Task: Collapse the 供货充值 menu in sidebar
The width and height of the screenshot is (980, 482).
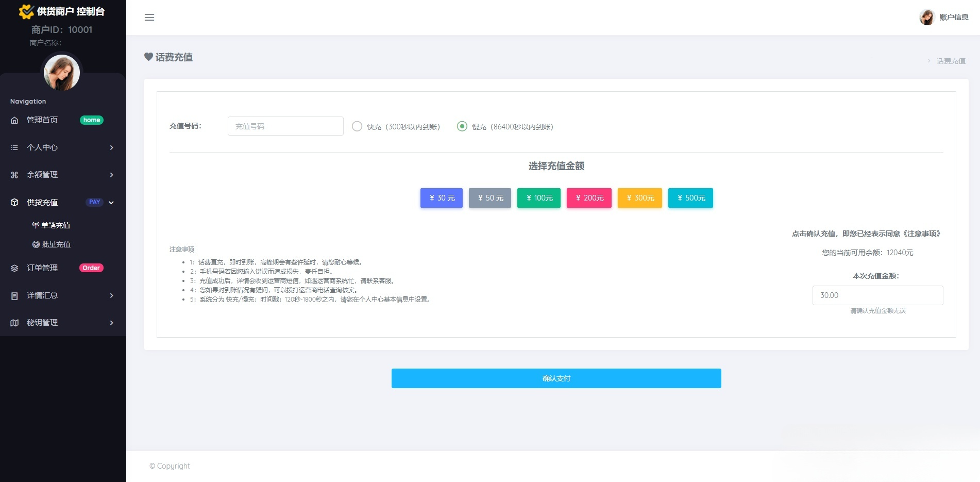Action: tap(111, 203)
